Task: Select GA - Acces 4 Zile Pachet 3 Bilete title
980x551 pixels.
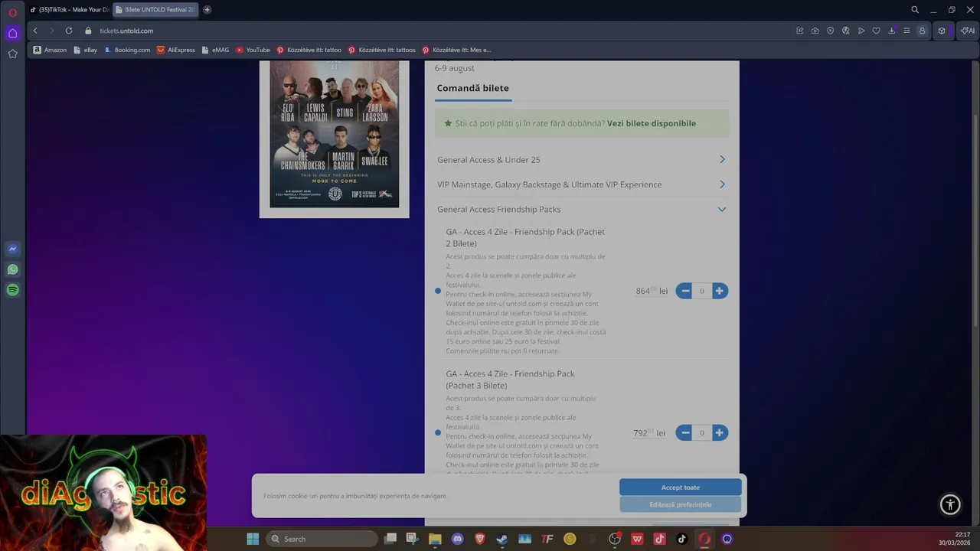Action: [x=510, y=380]
